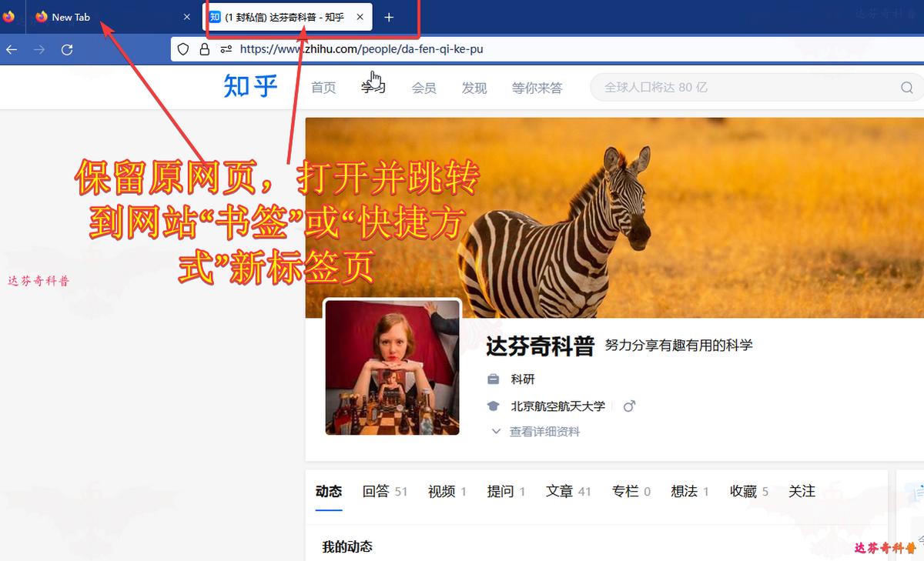Click the search magnifier icon

pos(906,87)
